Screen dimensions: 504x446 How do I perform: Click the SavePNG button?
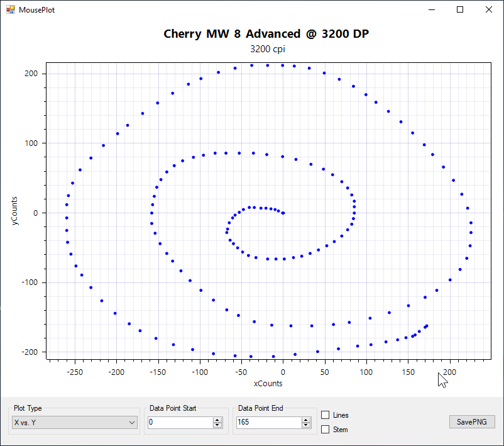472,422
